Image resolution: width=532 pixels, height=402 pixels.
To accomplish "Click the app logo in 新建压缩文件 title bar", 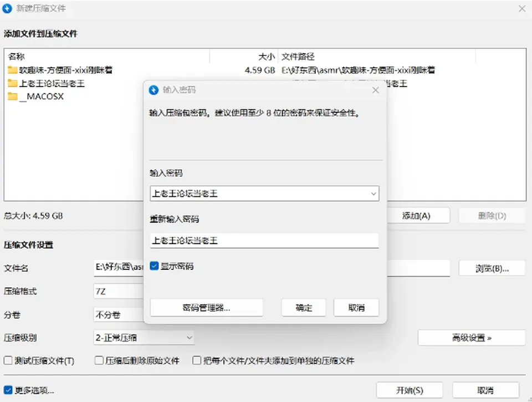I will [x=7, y=8].
